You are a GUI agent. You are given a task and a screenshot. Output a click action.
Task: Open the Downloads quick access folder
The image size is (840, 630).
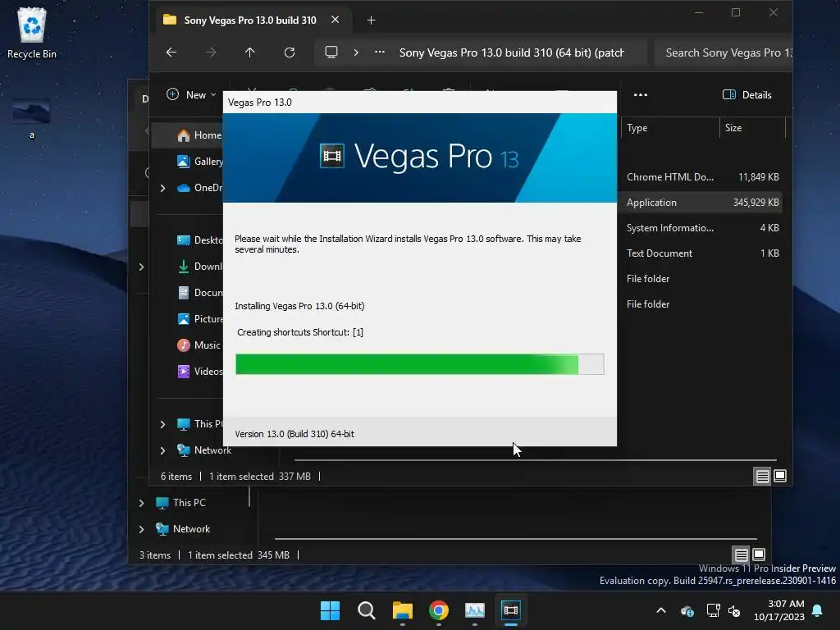point(199,267)
